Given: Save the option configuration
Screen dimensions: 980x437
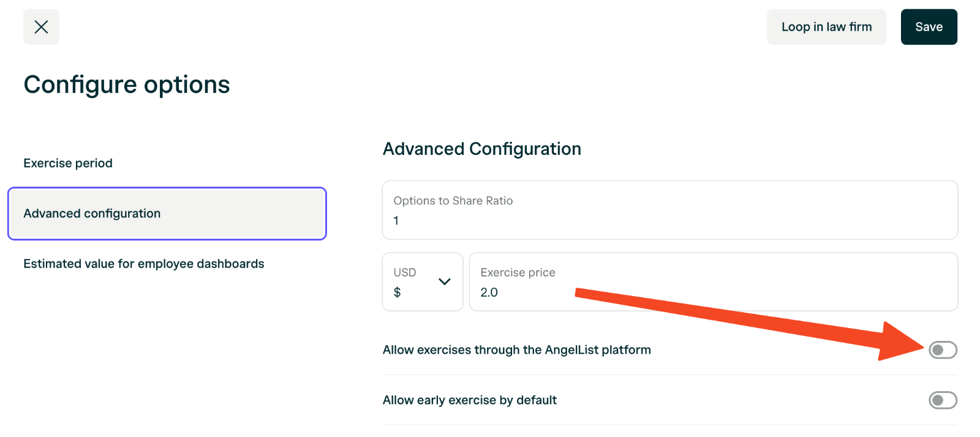Looking at the screenshot, I should (x=929, y=27).
